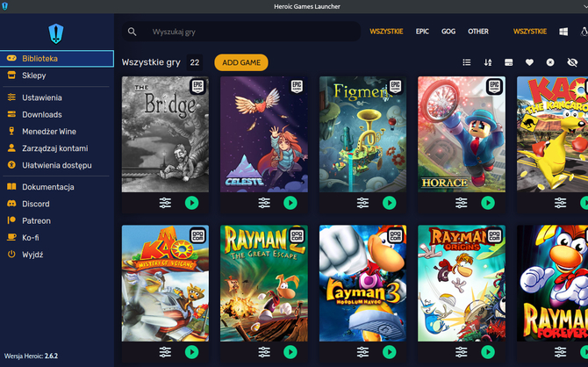Filter library by EPIC store
This screenshot has height=367, width=588.
click(x=422, y=32)
